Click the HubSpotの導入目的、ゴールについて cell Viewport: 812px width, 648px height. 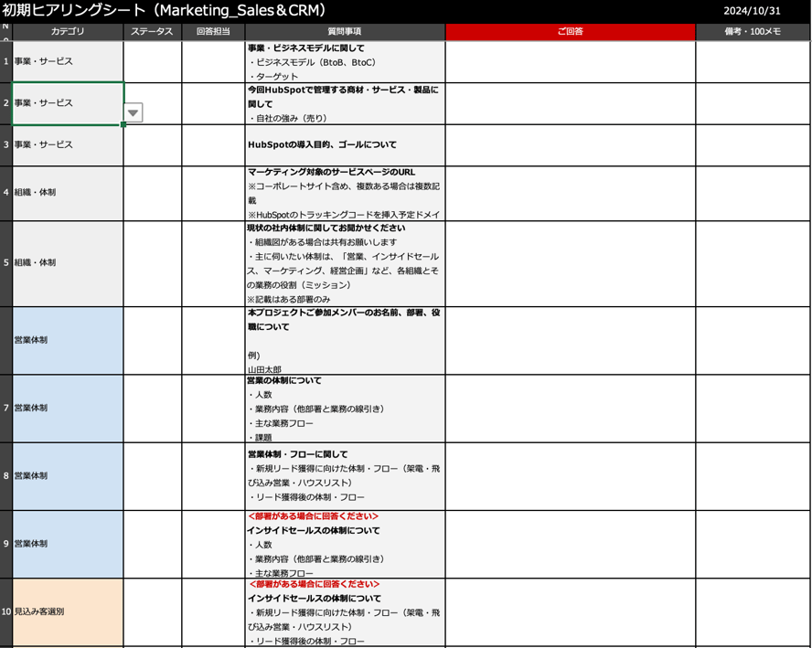pyautogui.click(x=345, y=145)
